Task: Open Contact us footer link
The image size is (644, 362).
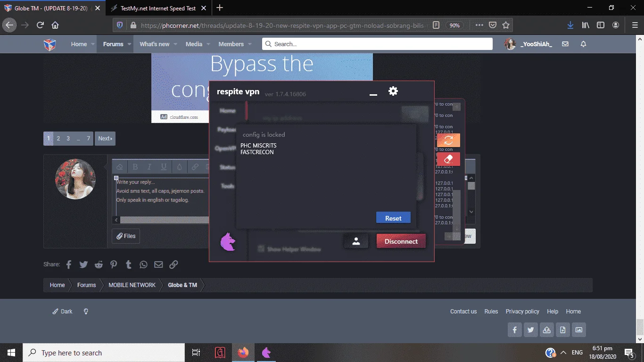Action: tap(463, 312)
